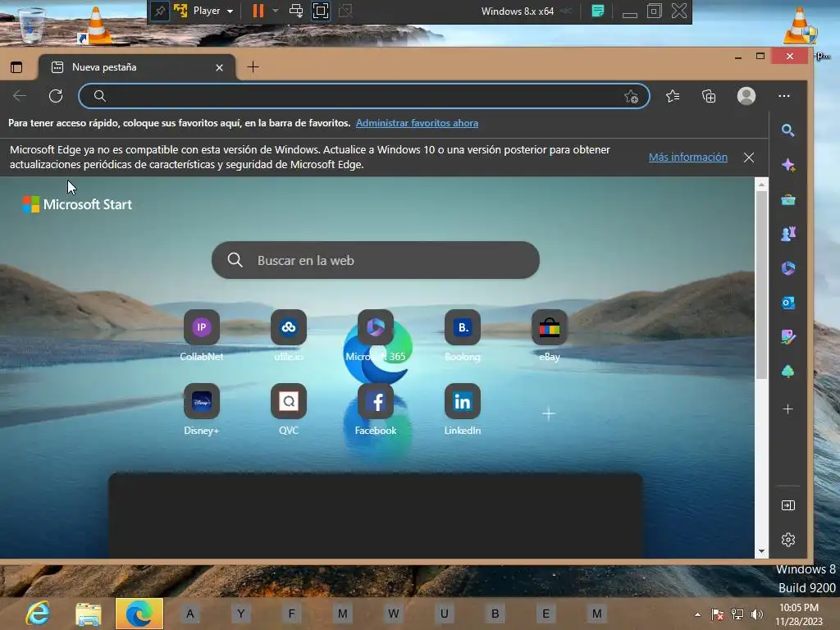The image size is (840, 630).
Task: Open the sidebar Discover sparkle icon
Action: pyautogui.click(x=787, y=165)
